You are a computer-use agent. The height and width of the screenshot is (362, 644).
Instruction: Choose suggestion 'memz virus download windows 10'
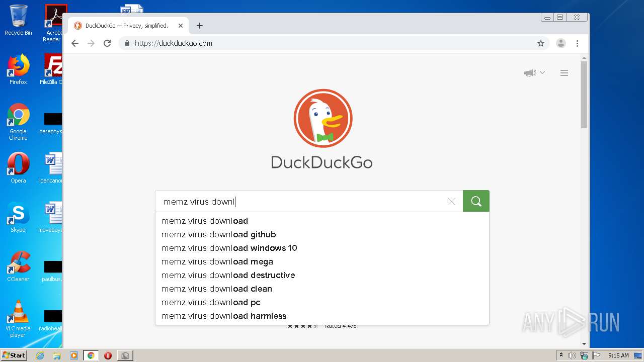pyautogui.click(x=322, y=248)
